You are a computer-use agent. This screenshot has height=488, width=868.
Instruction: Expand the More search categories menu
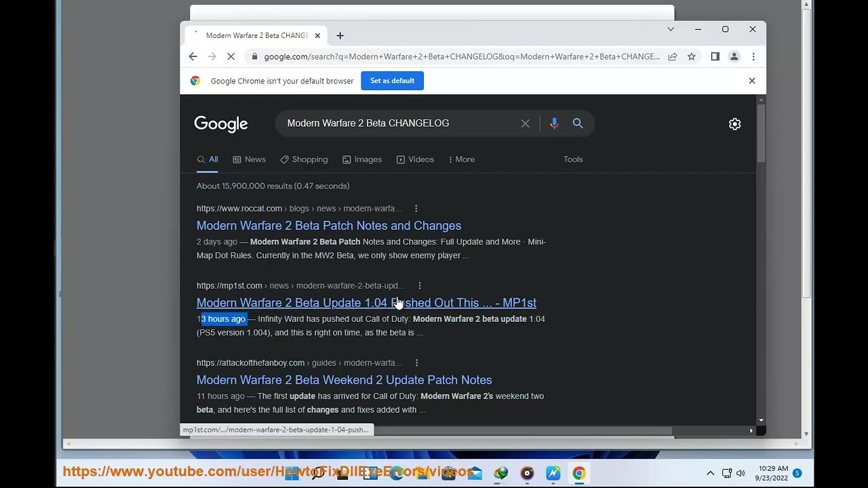pyautogui.click(x=462, y=159)
